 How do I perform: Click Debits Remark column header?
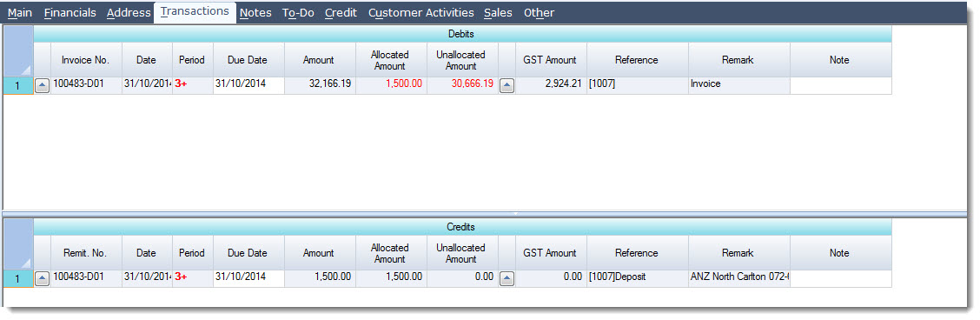click(x=739, y=60)
